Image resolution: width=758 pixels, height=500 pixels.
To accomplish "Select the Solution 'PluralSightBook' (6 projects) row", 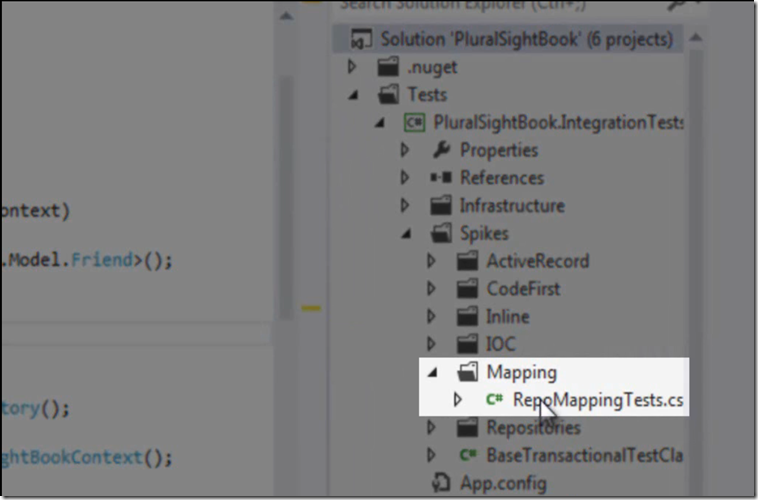I will pos(508,39).
